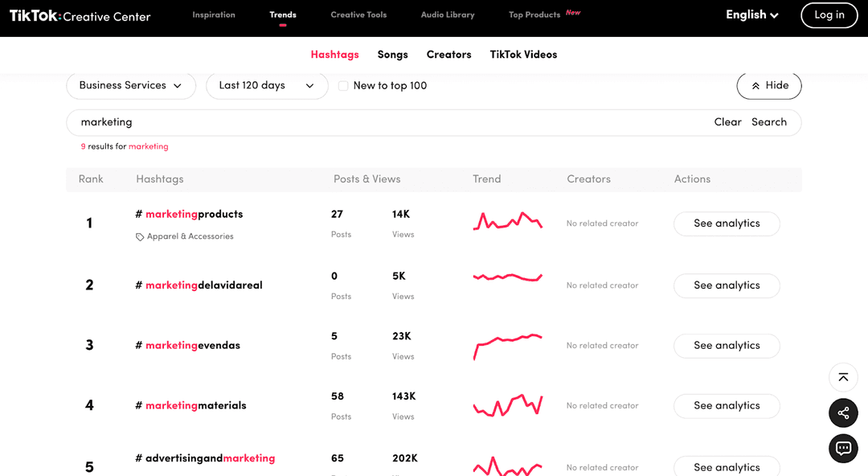
Task: See analytics for #marketingevendas
Action: tap(726, 346)
